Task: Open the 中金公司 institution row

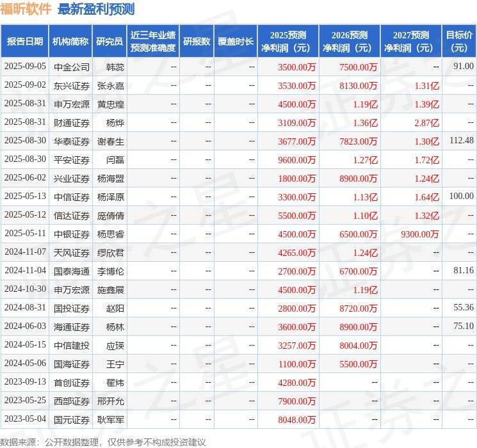Action: pos(71,67)
